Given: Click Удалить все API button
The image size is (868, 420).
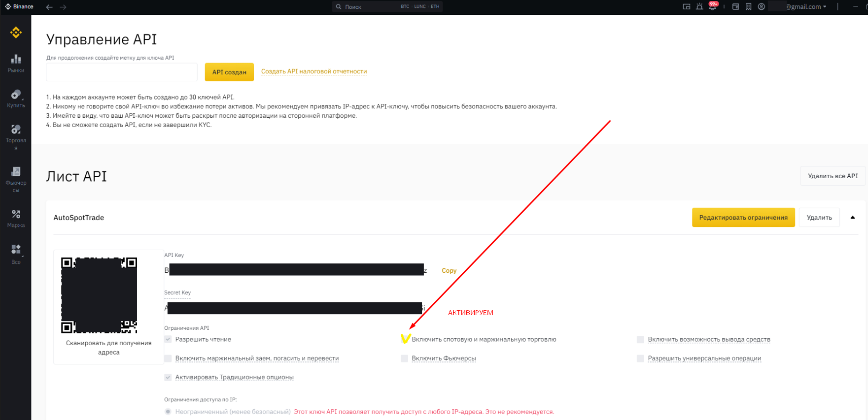Looking at the screenshot, I should 833,176.
